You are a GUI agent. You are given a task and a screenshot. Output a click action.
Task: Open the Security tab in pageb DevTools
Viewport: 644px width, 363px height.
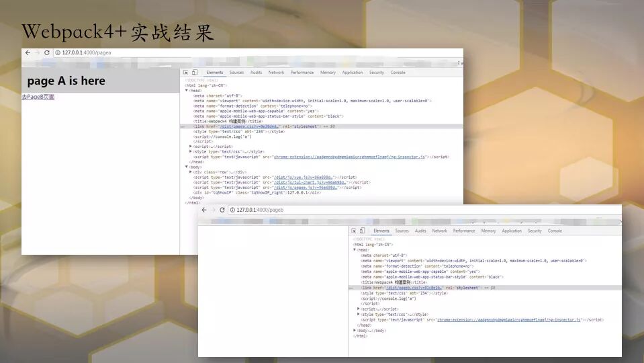535,231
